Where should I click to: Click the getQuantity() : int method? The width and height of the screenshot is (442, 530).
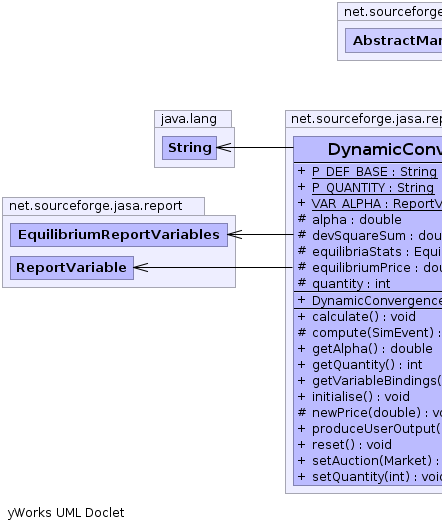click(367, 365)
